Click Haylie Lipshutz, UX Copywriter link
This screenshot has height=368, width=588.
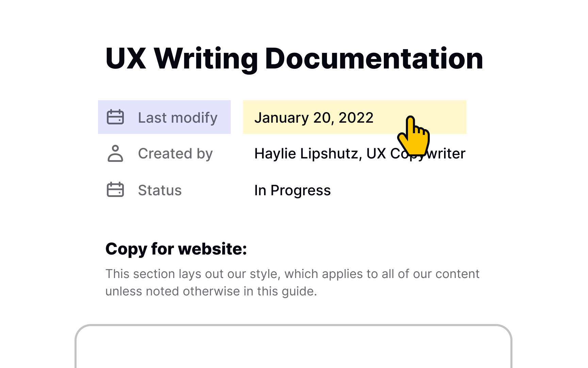pos(360,153)
